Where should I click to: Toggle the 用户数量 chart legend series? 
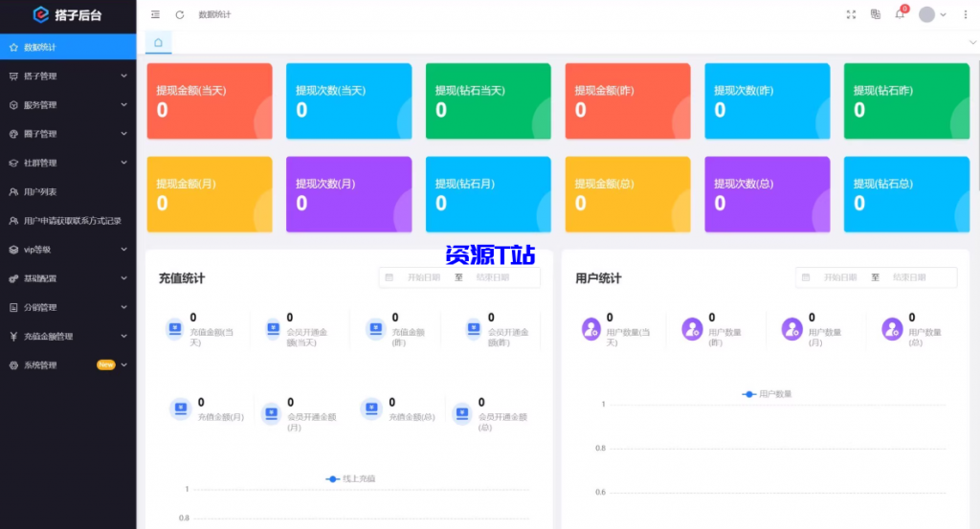768,394
